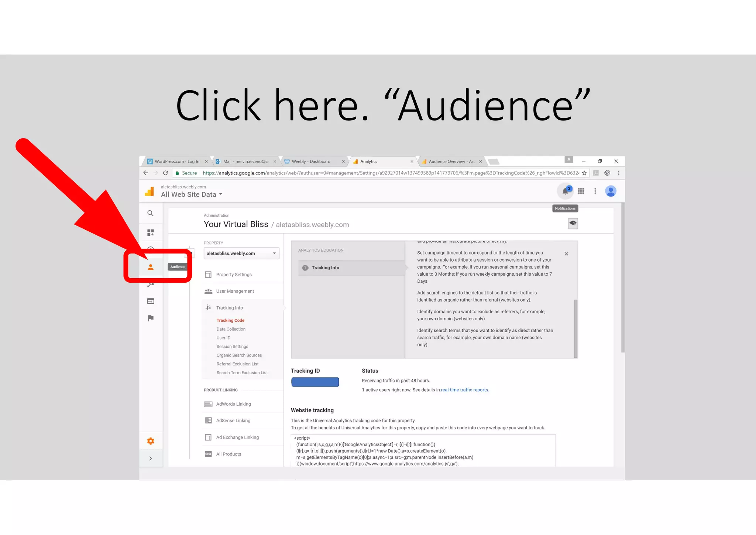Click the browser address bar URL
This screenshot has width=756, height=535.
point(391,173)
